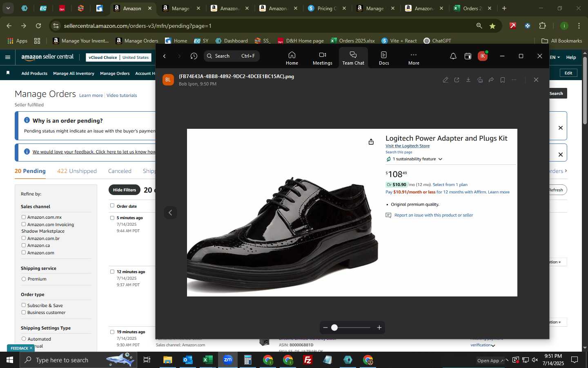
Task: Open Amazon Seller Central hamburger menu
Action: 8,57
